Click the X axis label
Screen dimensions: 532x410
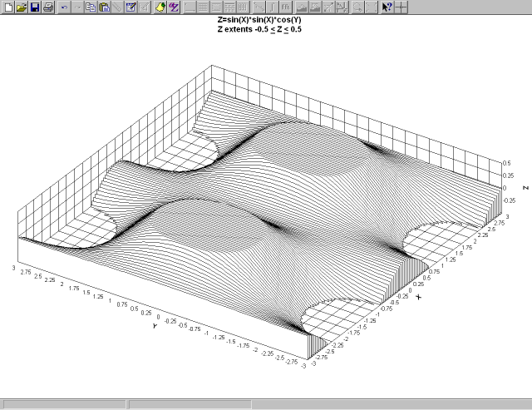pyautogui.click(x=418, y=297)
